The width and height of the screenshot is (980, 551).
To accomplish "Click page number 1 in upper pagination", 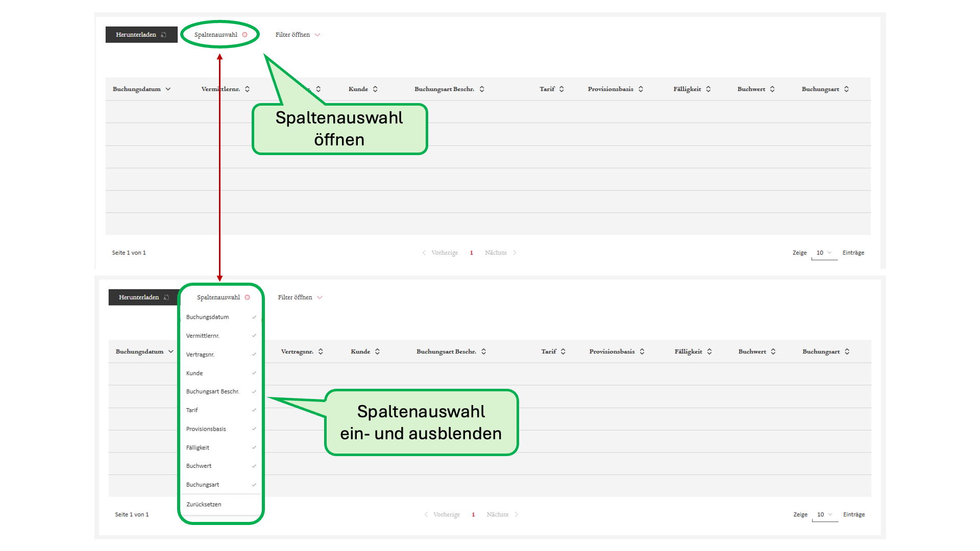I will coord(472,253).
